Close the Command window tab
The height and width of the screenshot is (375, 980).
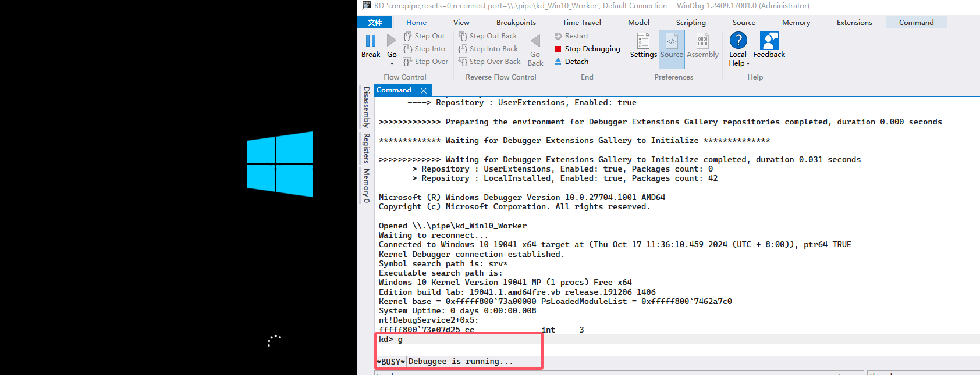coord(424,90)
